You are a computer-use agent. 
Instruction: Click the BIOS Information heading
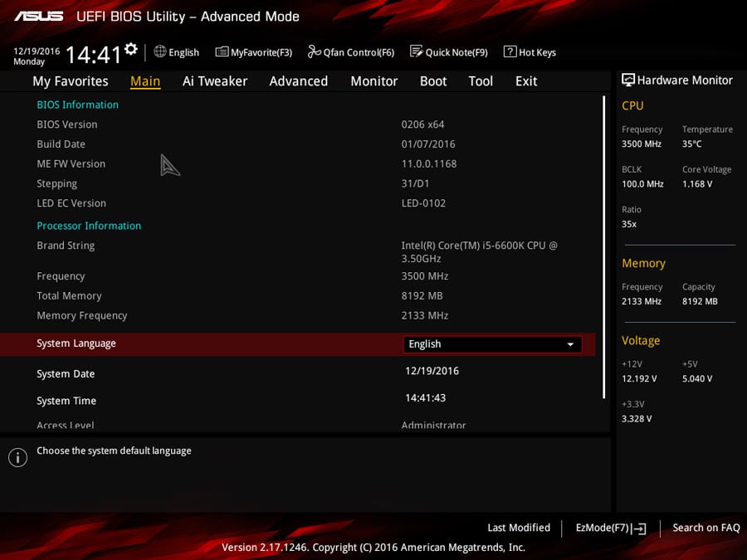click(x=78, y=105)
